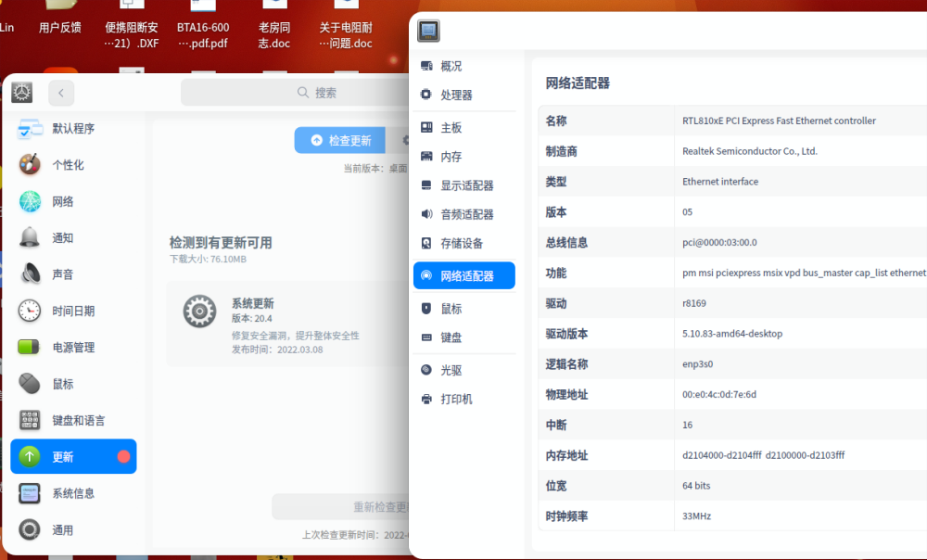Click the 网络适配器 sidebar icon
927x560 pixels.
426,275
